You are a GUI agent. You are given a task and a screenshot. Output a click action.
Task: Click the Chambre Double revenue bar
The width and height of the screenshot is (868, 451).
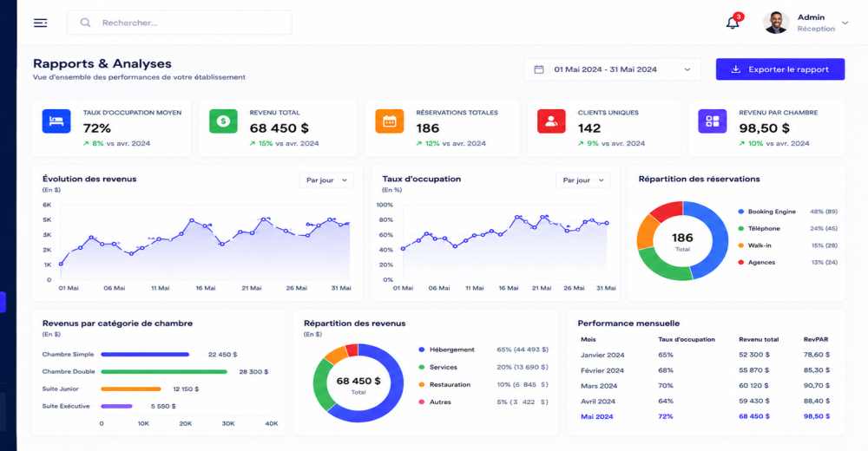coord(164,372)
